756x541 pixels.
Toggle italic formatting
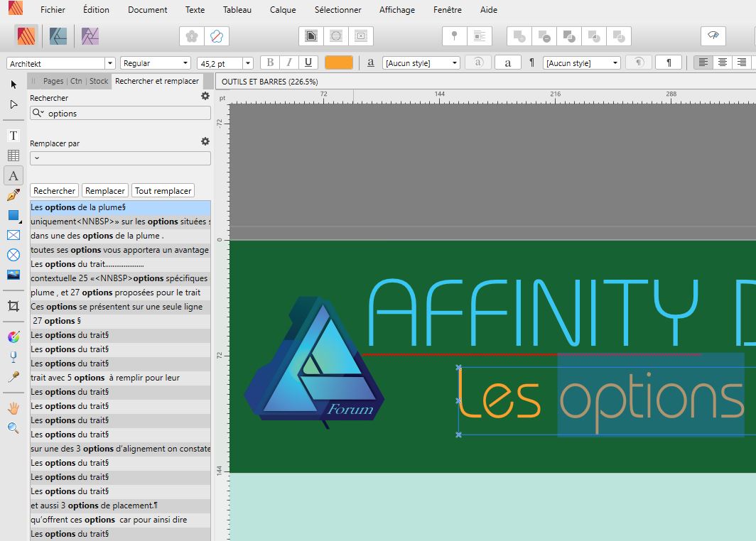click(x=289, y=62)
